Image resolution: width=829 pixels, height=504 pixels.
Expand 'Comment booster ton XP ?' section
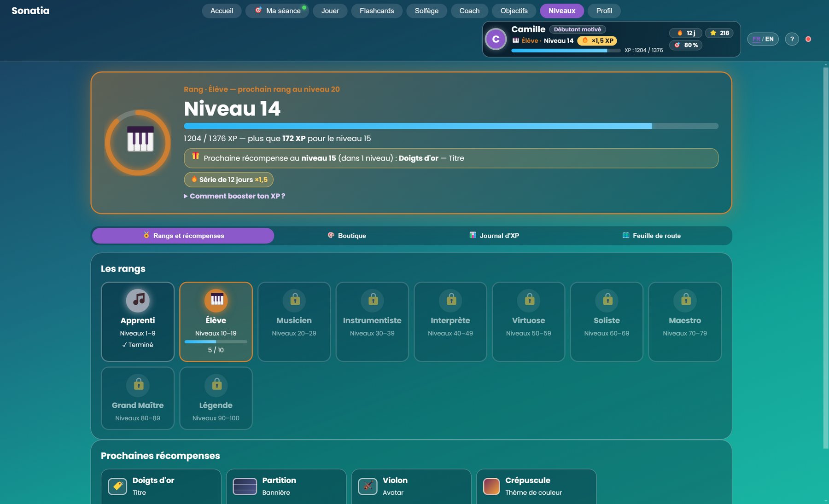click(234, 196)
